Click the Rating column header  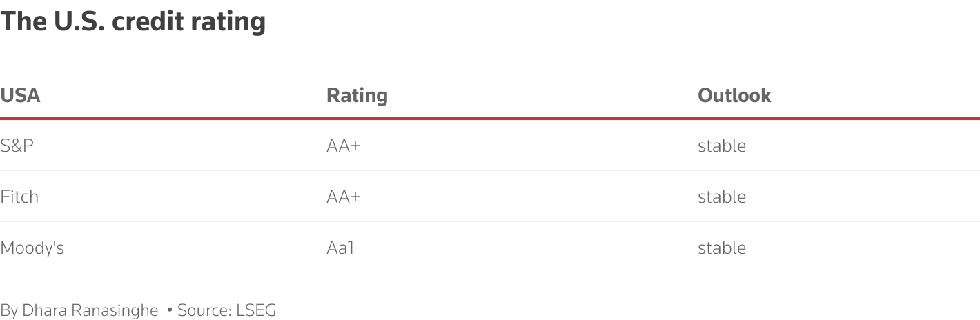[x=357, y=95]
